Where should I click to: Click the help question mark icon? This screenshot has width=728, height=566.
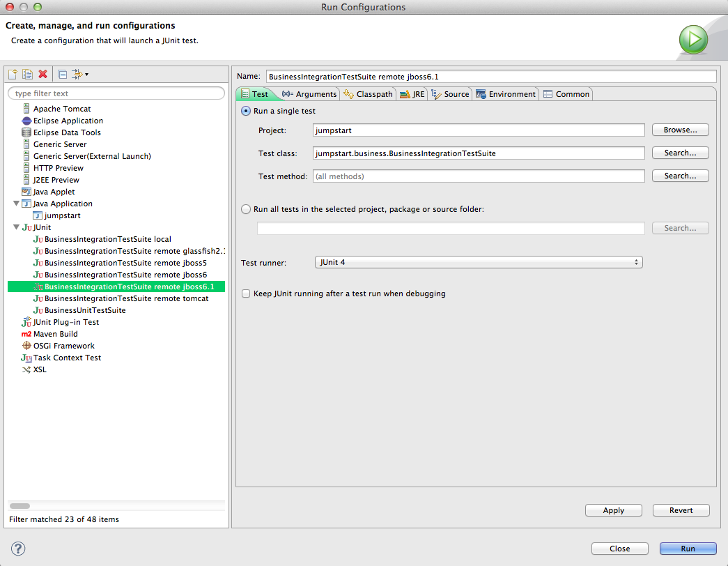[19, 548]
